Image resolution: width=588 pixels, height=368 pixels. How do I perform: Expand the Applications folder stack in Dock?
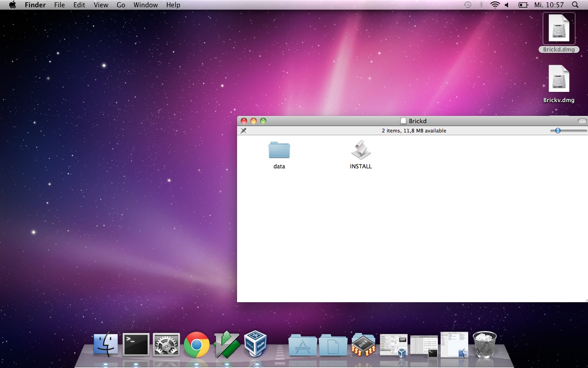pos(303,345)
